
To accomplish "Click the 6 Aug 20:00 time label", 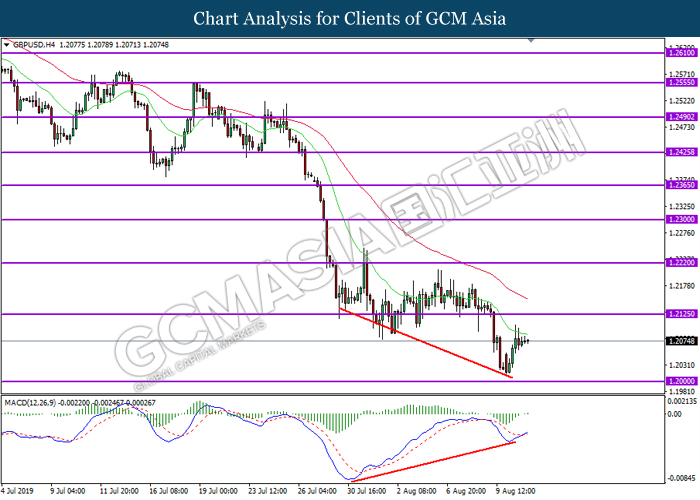I will [466, 491].
